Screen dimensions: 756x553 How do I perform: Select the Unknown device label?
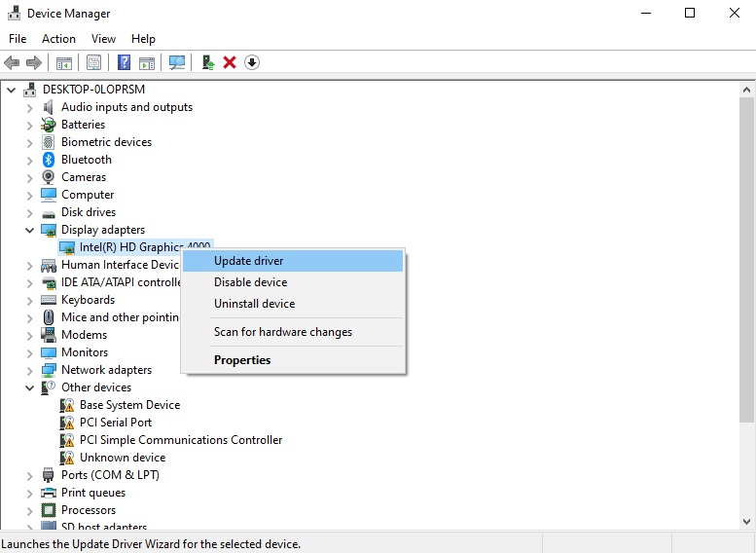(x=123, y=458)
